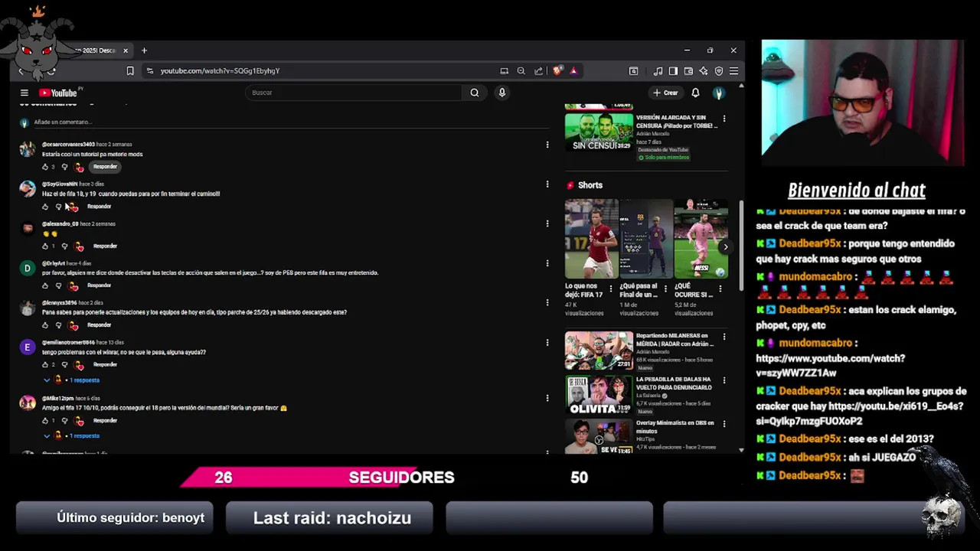
Task: Open video title LA PESADILLA DE DALAS
Action: 675,383
